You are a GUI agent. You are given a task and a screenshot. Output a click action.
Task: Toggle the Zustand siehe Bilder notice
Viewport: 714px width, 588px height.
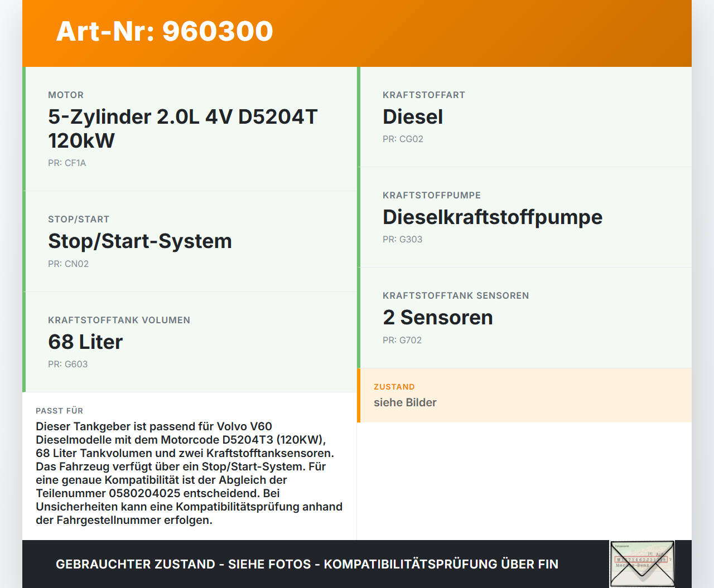pyautogui.click(x=405, y=402)
